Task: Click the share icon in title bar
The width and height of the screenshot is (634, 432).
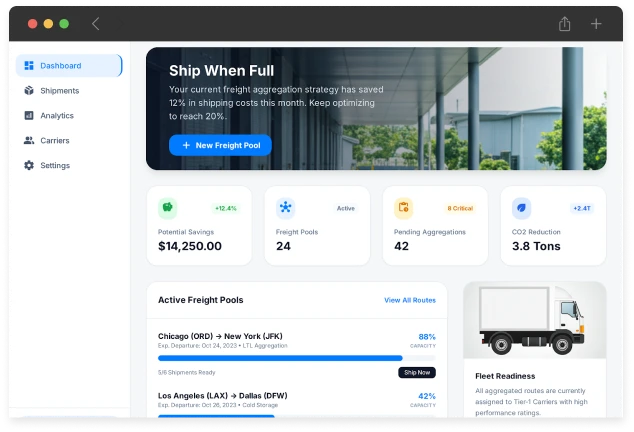Action: click(564, 23)
